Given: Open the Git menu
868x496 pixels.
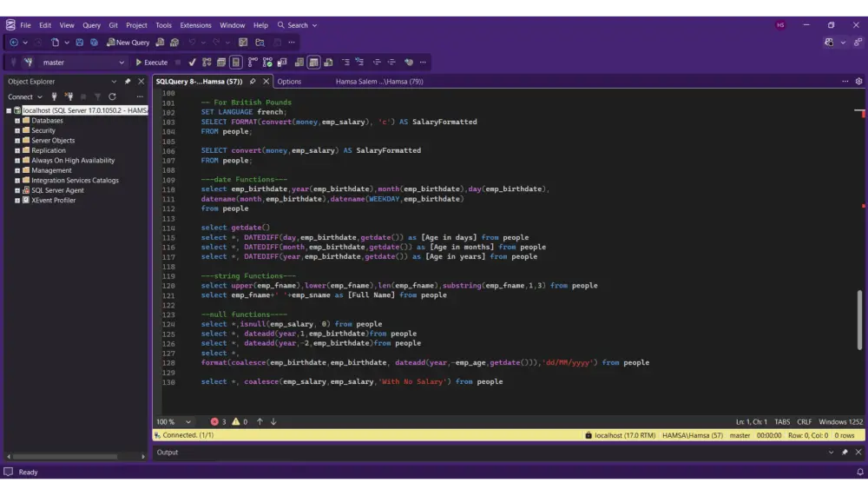Looking at the screenshot, I should pyautogui.click(x=113, y=25).
